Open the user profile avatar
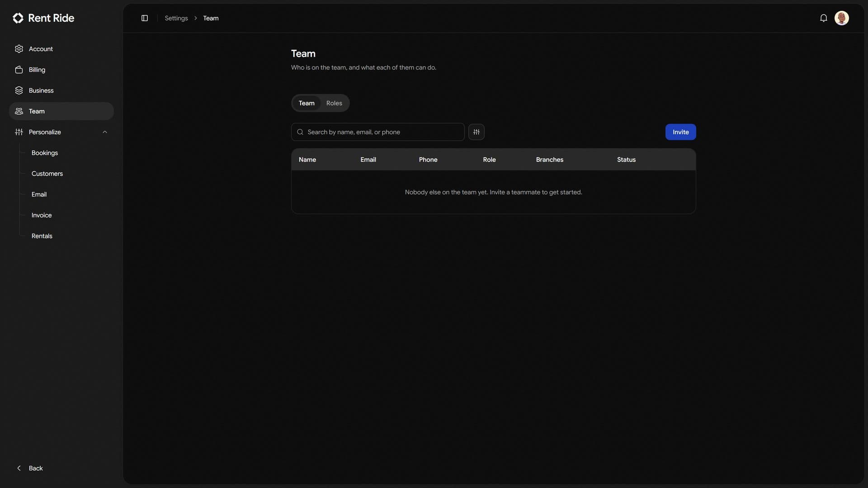The width and height of the screenshot is (868, 488). coord(842,18)
